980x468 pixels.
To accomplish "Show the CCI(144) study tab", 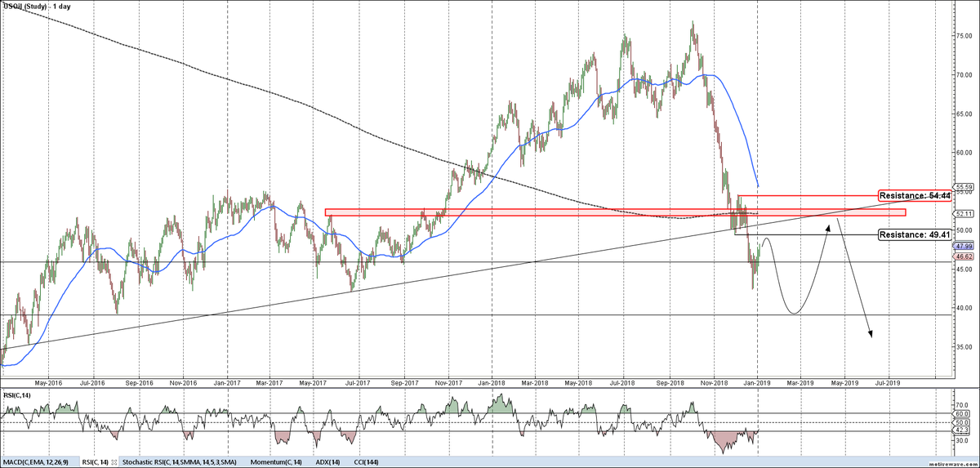I will (x=366, y=462).
